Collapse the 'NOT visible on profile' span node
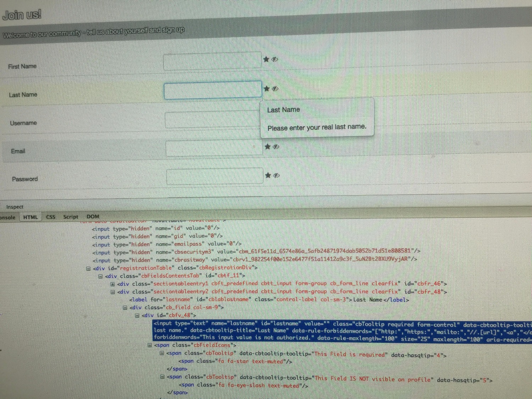Viewport: 532px width, 399px height. coord(162,377)
